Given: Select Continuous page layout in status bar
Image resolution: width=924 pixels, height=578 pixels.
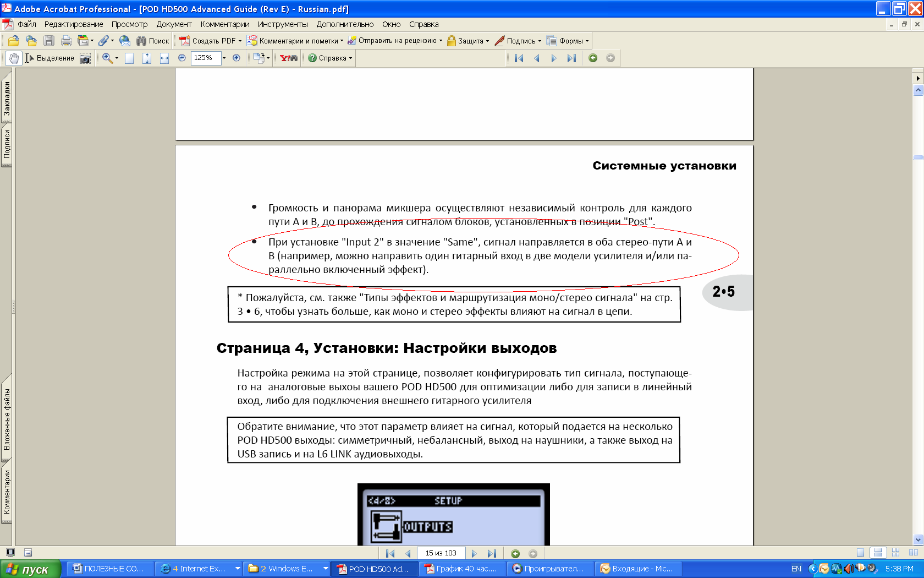Looking at the screenshot, I should pyautogui.click(x=878, y=553).
